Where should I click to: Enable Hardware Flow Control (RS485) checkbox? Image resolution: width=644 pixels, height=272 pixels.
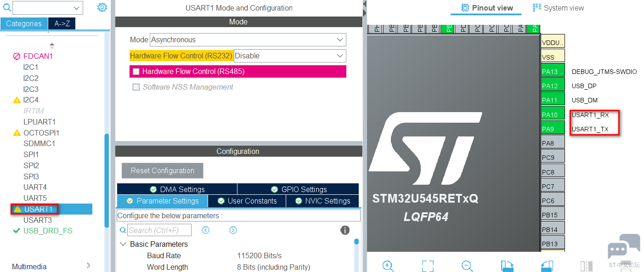[x=136, y=72]
